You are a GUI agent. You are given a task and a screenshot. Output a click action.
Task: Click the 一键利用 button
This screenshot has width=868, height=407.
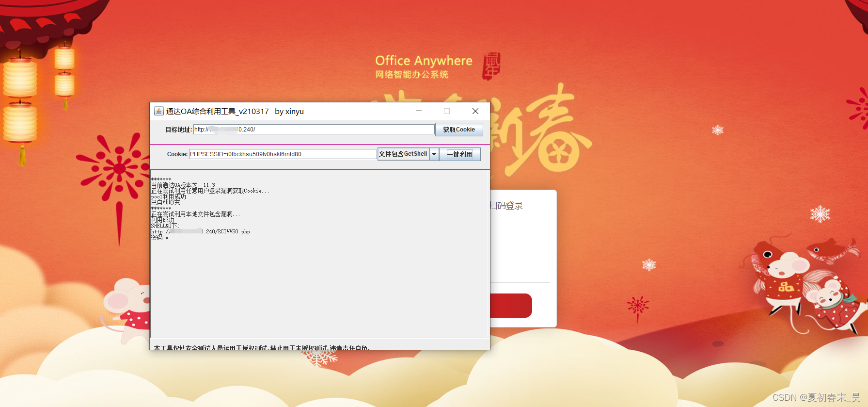tap(459, 154)
